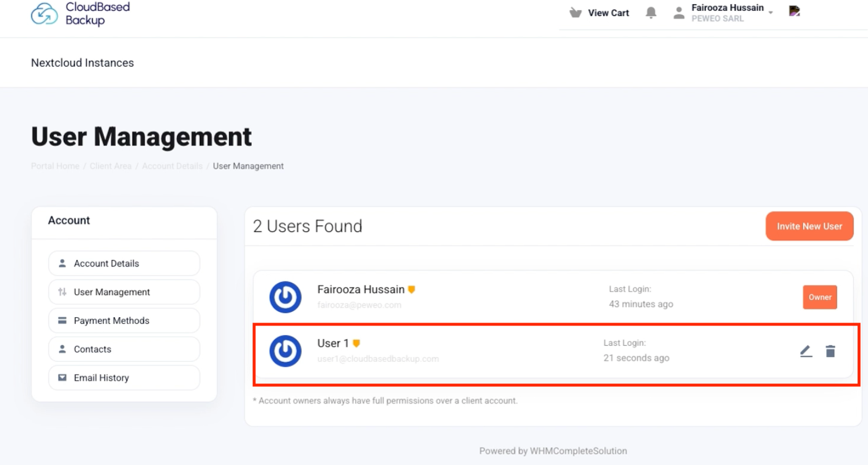Click the Invite New User button
This screenshot has height=465, width=868.
(809, 226)
